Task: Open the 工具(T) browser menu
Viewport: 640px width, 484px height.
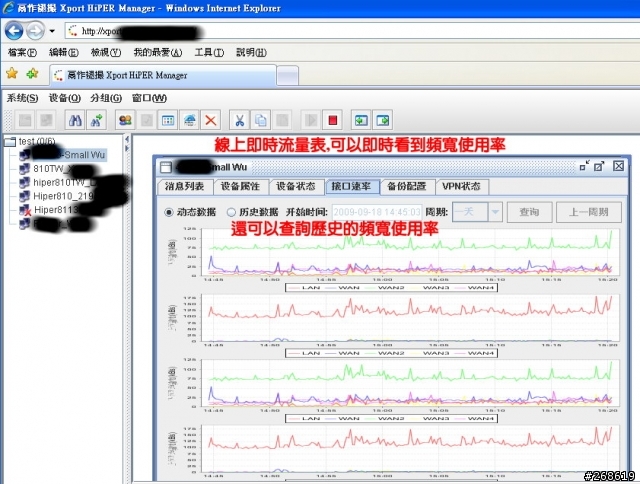Action: 209,53
